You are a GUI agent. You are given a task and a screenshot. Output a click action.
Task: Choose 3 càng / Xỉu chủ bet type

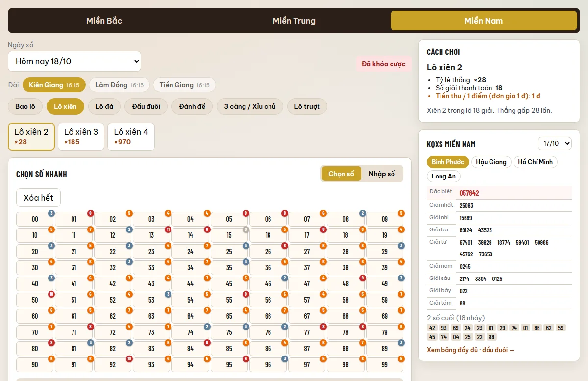tap(250, 106)
